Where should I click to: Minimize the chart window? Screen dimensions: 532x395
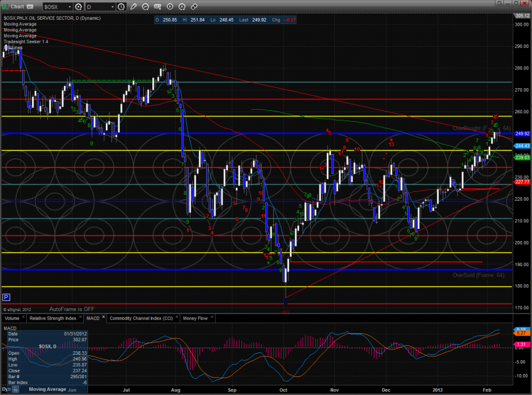click(507, 3)
